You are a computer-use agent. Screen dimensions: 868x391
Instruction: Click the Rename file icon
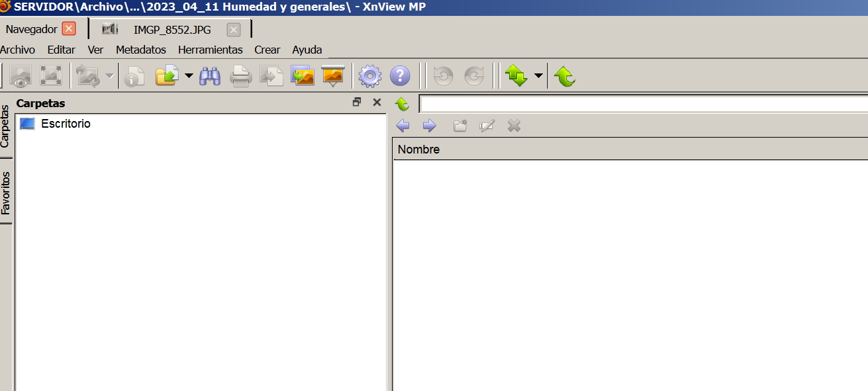(x=487, y=126)
